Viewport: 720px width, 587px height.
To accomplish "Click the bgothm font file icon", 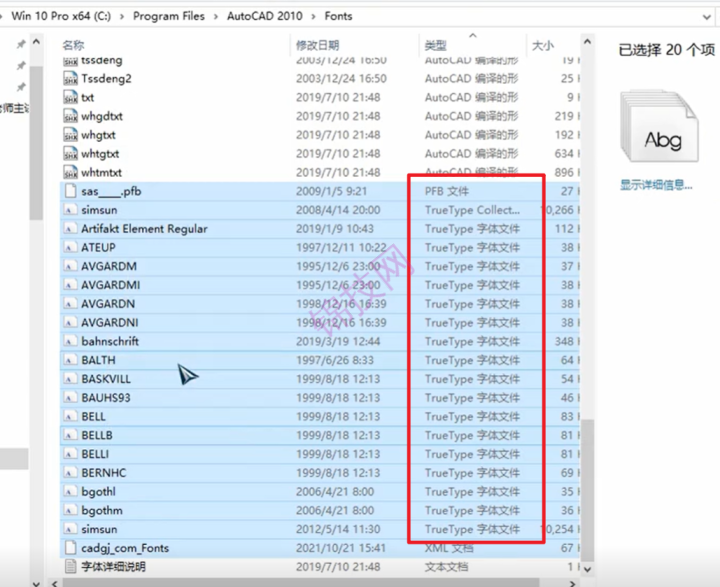I will tap(70, 511).
